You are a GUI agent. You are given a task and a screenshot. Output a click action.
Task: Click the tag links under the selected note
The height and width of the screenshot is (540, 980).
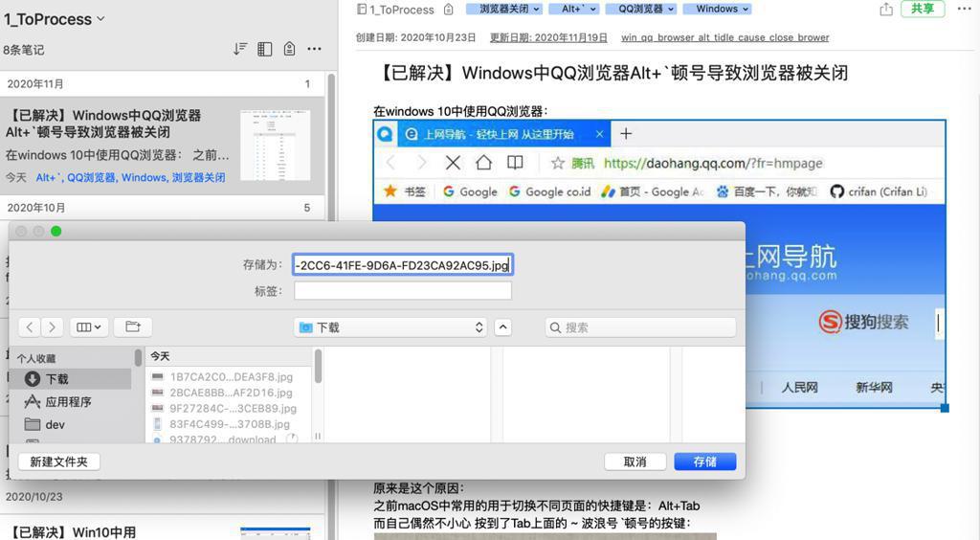click(x=130, y=177)
